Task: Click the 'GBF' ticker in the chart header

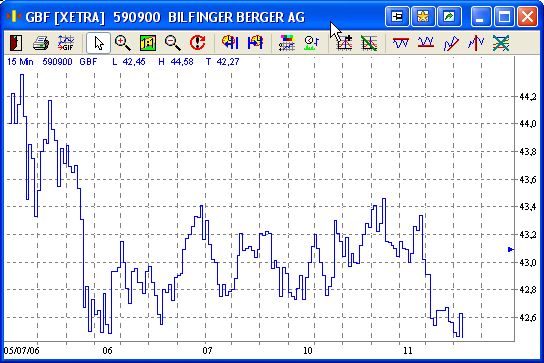Action: coord(88,62)
